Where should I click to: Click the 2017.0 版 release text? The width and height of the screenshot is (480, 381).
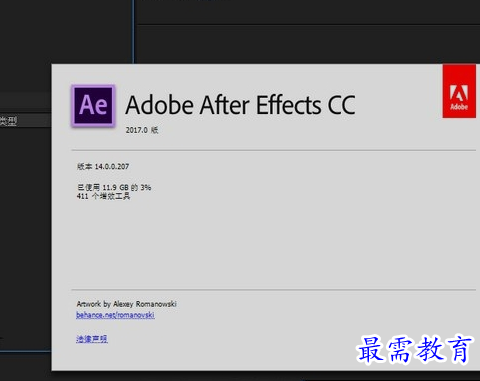(x=142, y=130)
